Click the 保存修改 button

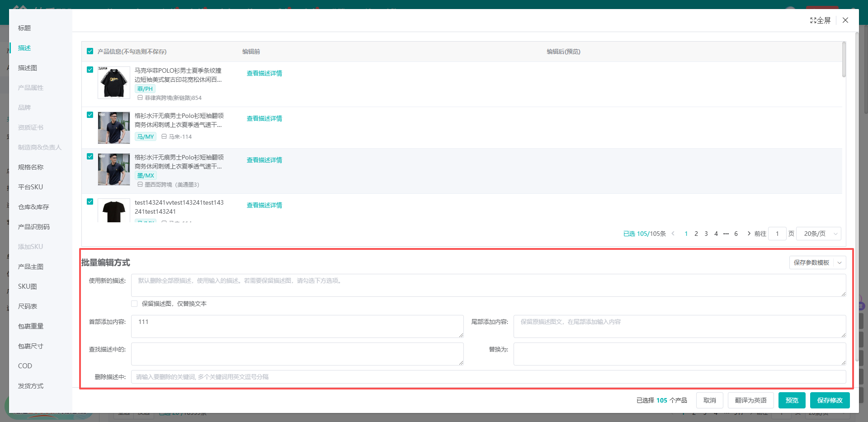830,400
